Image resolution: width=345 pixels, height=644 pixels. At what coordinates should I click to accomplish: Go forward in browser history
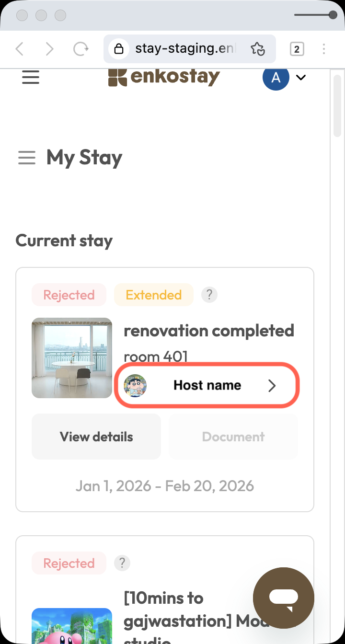point(49,49)
